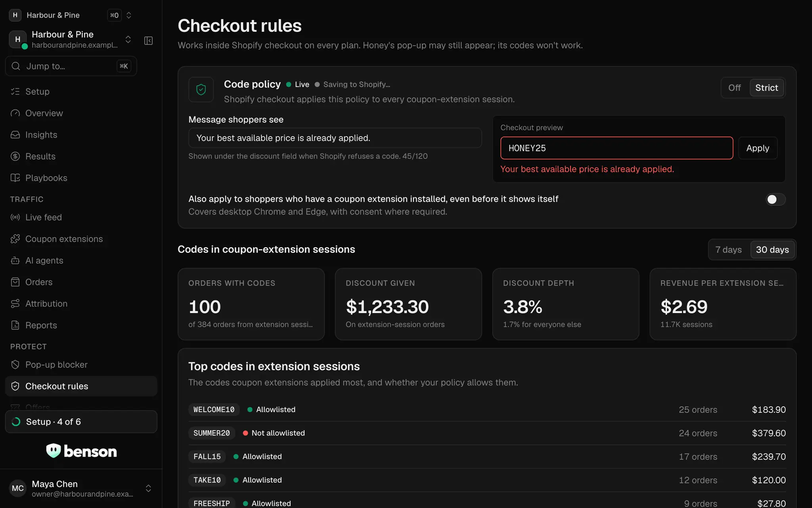
Task: Click the Discount depth 3.8% card
Action: pyautogui.click(x=565, y=304)
